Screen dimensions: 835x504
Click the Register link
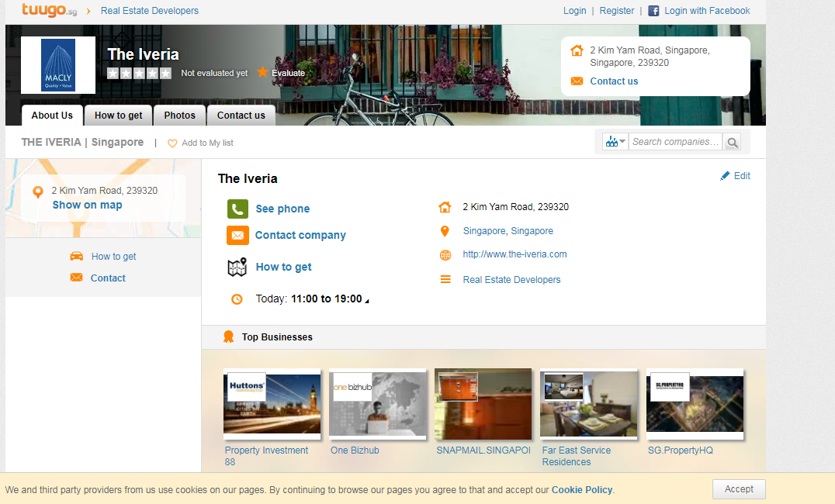click(617, 11)
